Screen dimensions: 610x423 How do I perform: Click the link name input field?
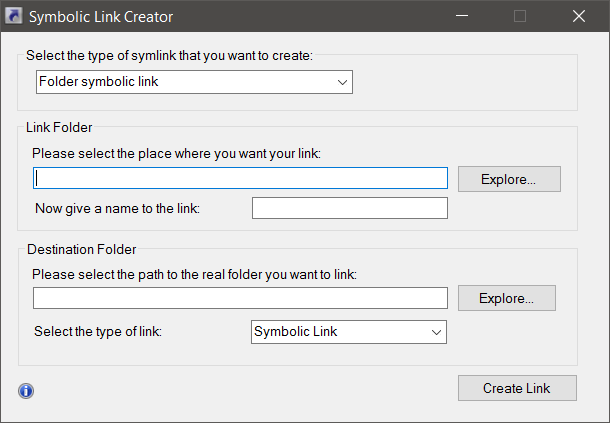tap(350, 208)
